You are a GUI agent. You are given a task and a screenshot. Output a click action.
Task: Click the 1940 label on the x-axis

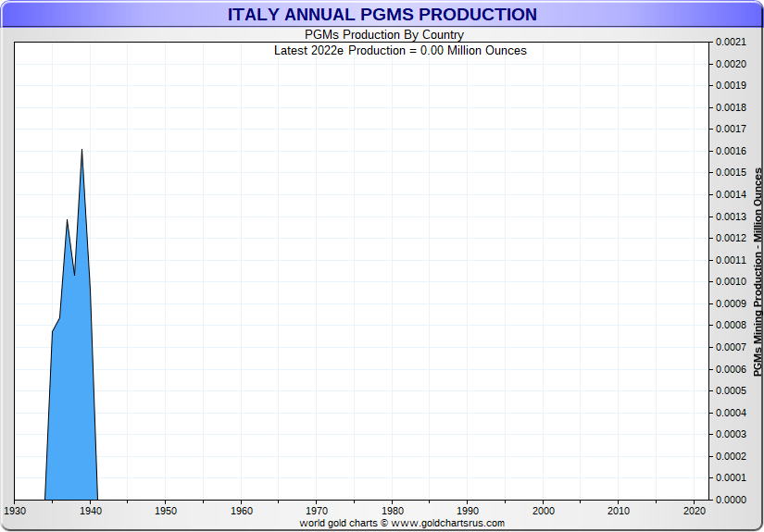click(90, 511)
